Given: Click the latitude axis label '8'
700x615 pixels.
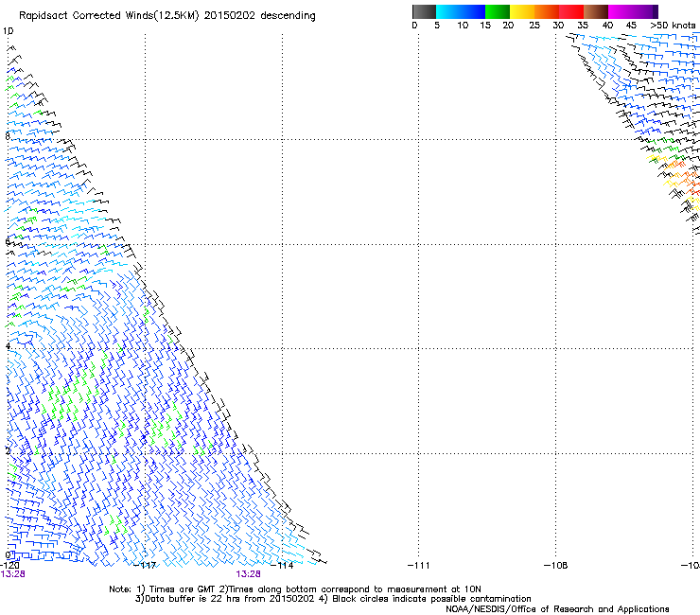Looking at the screenshot, I should point(8,136).
